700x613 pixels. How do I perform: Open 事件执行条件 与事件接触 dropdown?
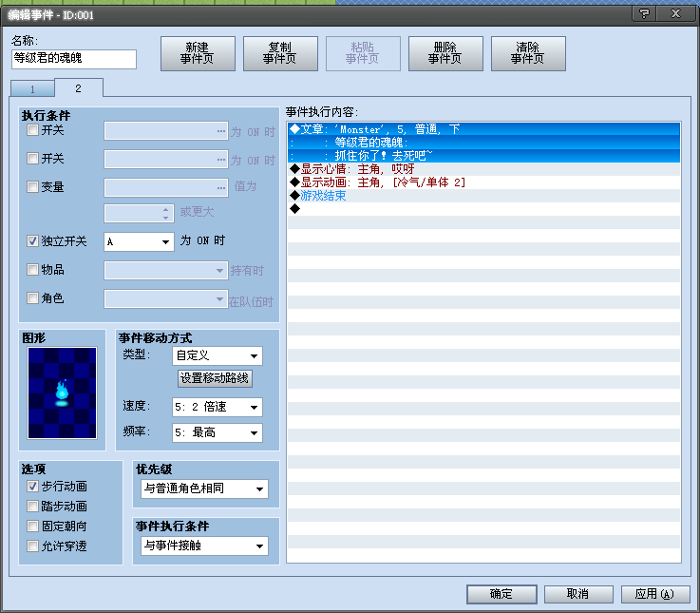click(205, 546)
